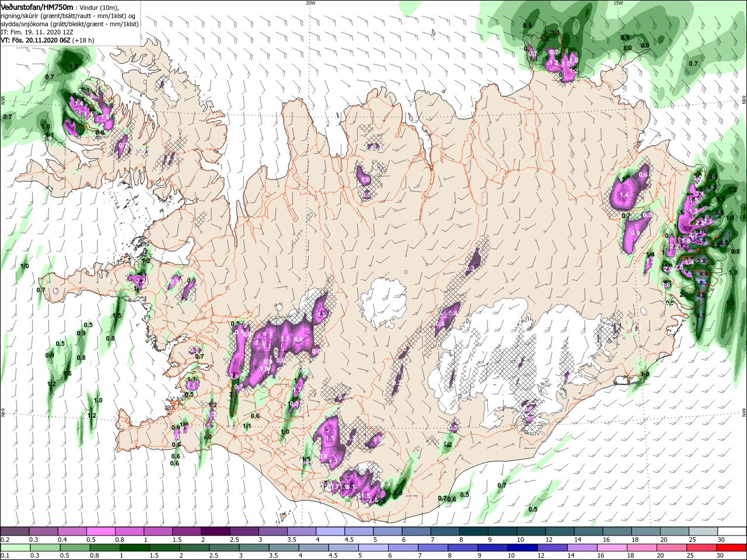Click the deep blue swatch labeled 10 in bottom legend row

coord(521,548)
